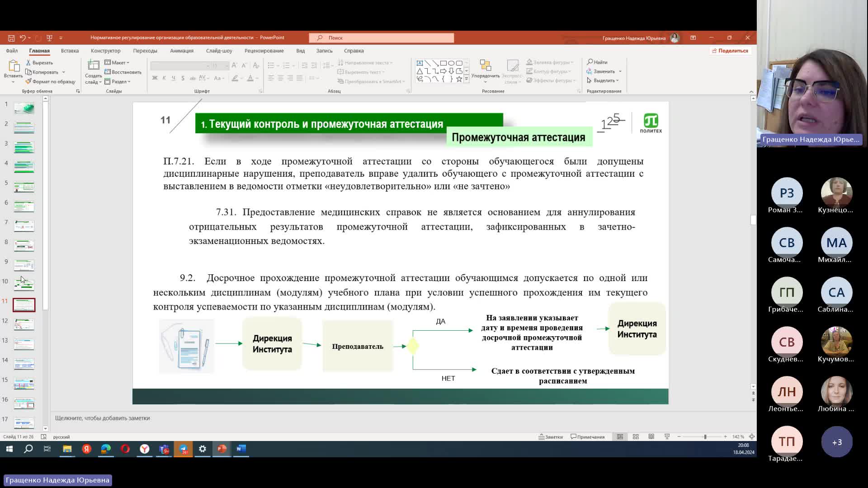This screenshot has width=868, height=488.
Task: Show the +3 more participants
Action: 837,442
